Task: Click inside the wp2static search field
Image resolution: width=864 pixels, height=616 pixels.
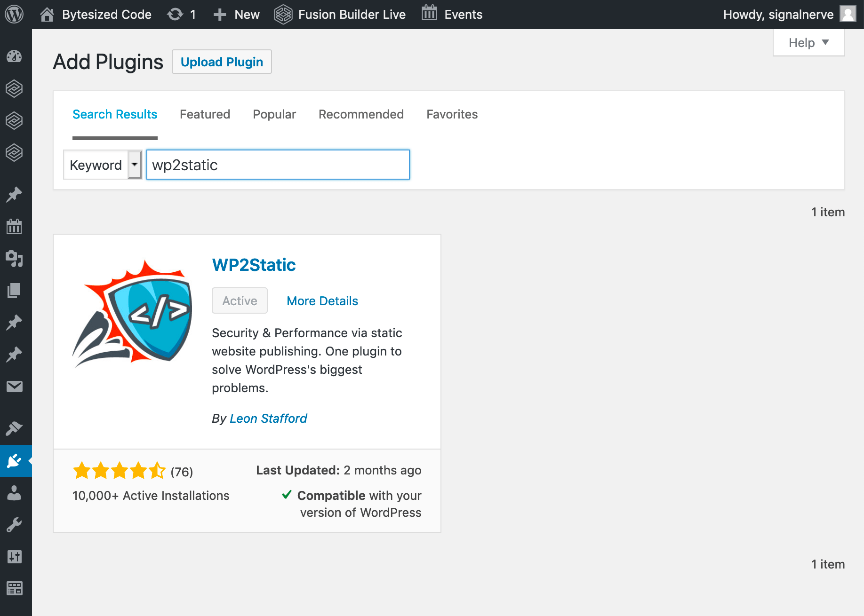Action: [x=278, y=165]
